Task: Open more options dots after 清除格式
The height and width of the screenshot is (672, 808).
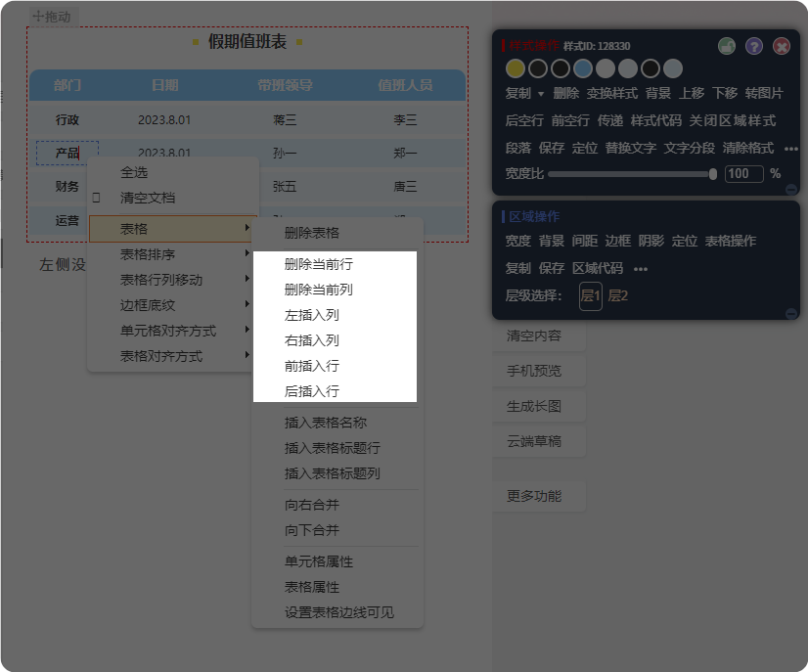Action: [x=791, y=149]
